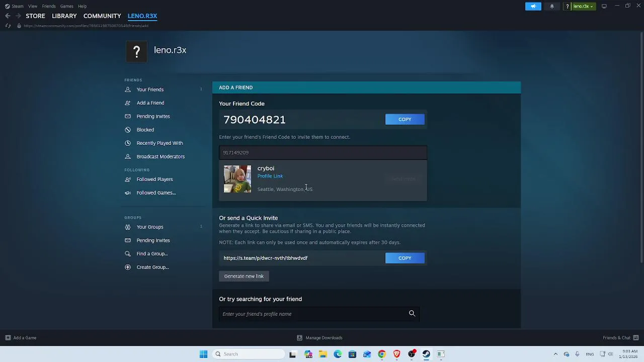The height and width of the screenshot is (362, 644).
Task: Open the Friends menu
Action: pos(49,6)
